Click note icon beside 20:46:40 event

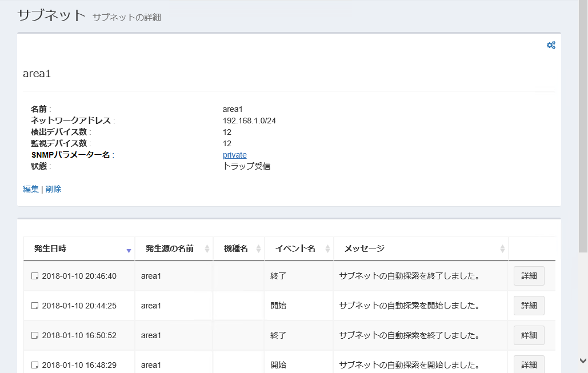[x=35, y=276]
